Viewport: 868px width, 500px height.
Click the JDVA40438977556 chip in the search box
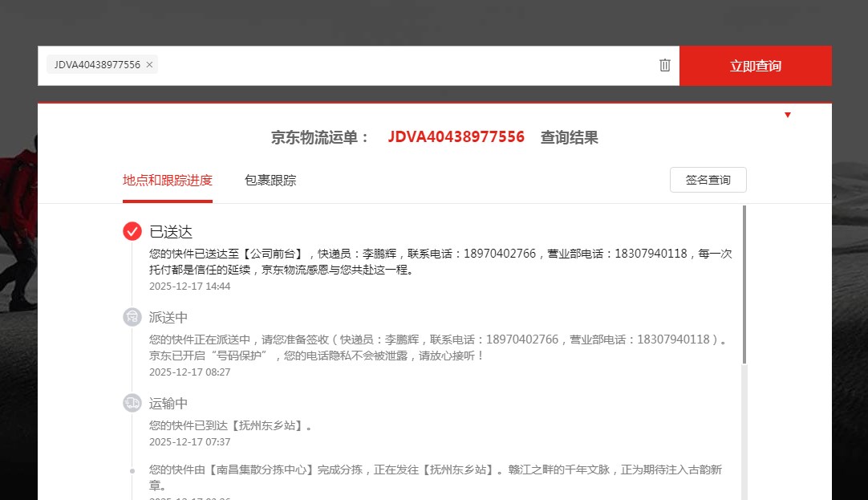point(97,65)
